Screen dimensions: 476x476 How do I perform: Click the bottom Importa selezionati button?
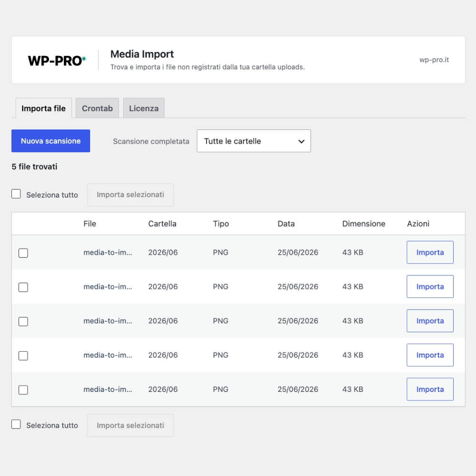point(130,425)
